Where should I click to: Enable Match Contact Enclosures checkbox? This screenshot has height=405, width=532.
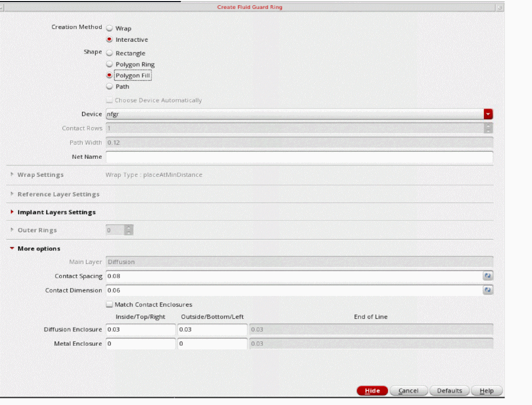point(109,304)
